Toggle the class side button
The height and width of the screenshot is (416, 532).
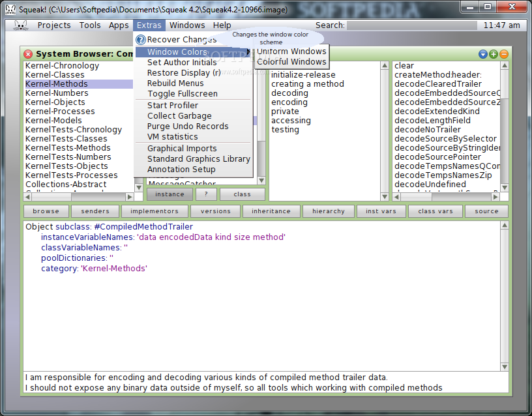pyautogui.click(x=243, y=194)
